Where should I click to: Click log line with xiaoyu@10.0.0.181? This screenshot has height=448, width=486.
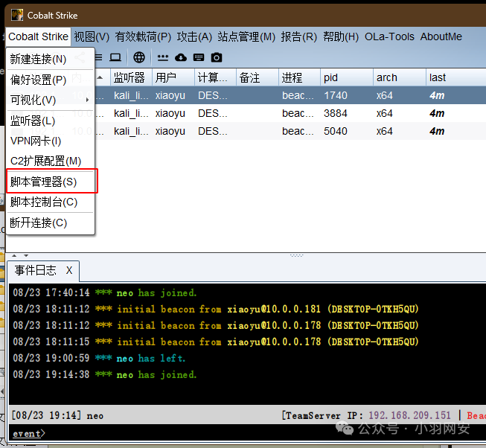pos(216,309)
